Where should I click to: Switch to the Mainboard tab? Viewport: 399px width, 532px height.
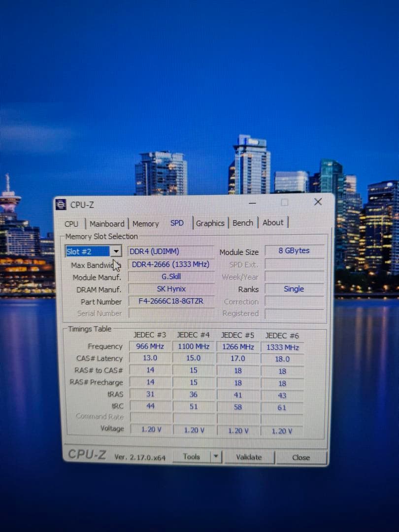[x=107, y=224]
